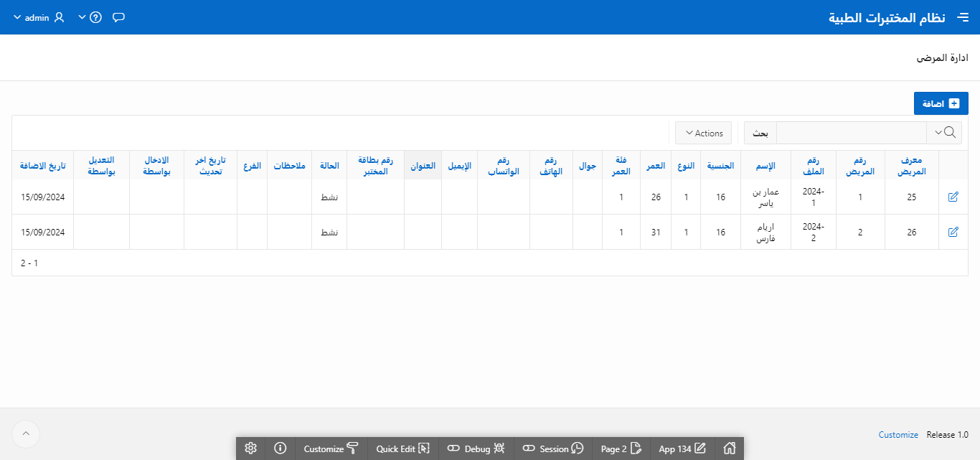Screen dimensions: 980x460
Task: Click the رقم الواتساب column header
Action: click(x=504, y=165)
